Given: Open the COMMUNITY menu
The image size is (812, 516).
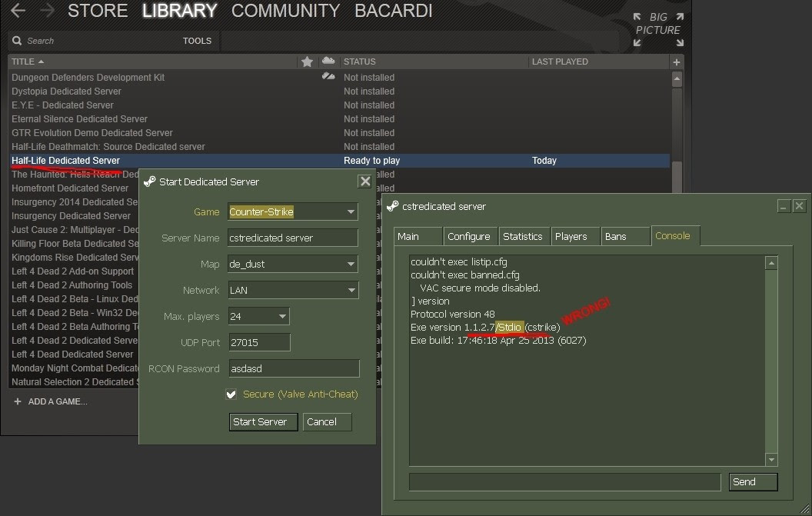Looking at the screenshot, I should tap(285, 10).
